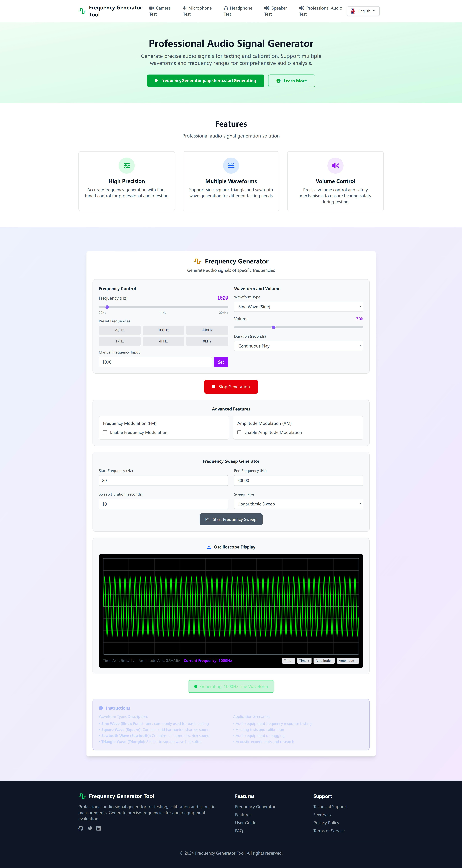This screenshot has height=868, width=462.
Task: Click the Start Frequency input field
Action: [163, 480]
